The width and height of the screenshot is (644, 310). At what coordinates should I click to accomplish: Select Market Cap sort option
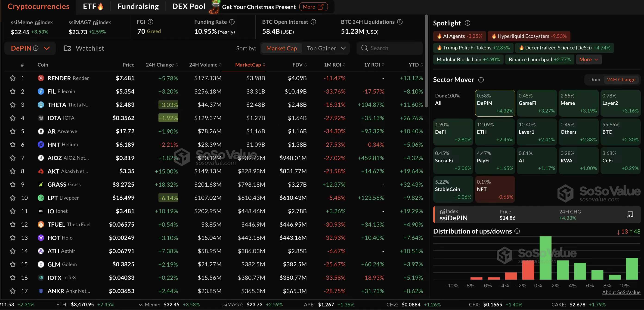click(282, 49)
